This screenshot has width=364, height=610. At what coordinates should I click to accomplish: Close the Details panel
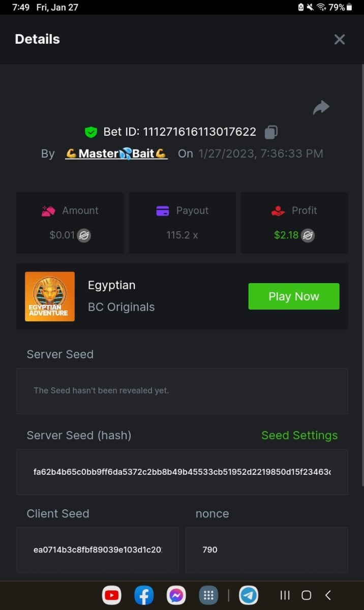click(x=340, y=39)
